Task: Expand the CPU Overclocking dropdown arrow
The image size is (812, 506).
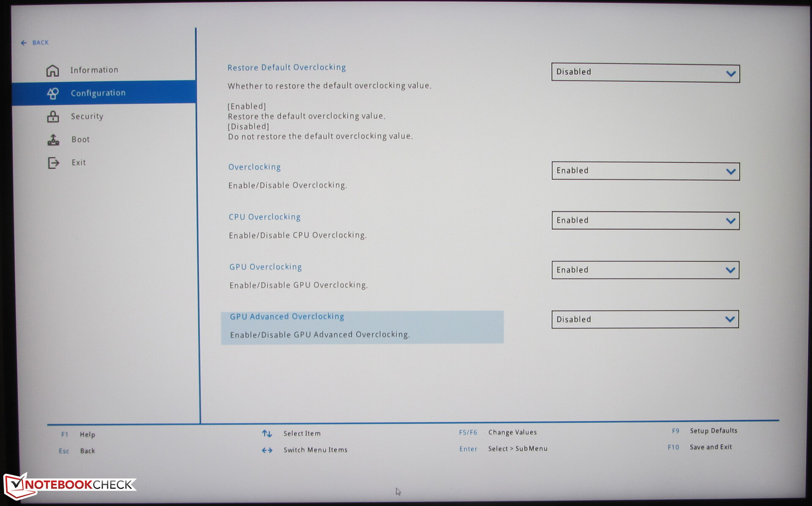Action: [x=730, y=221]
